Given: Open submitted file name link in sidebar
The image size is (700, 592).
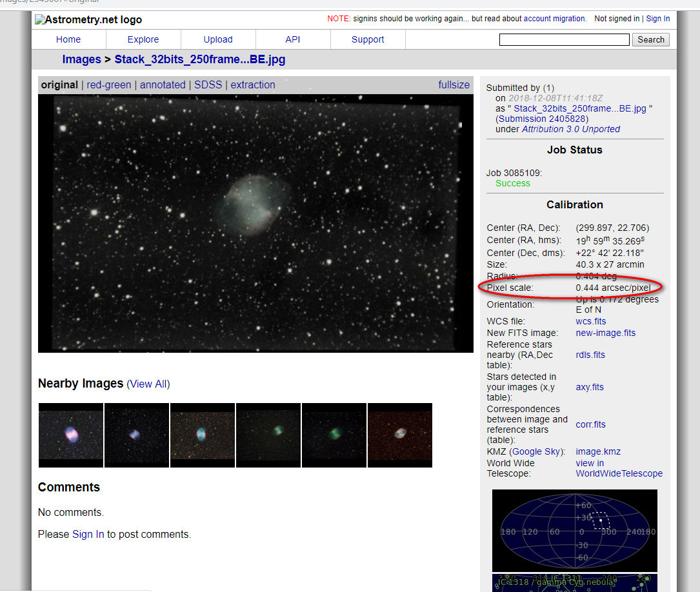Looking at the screenshot, I should (579, 108).
